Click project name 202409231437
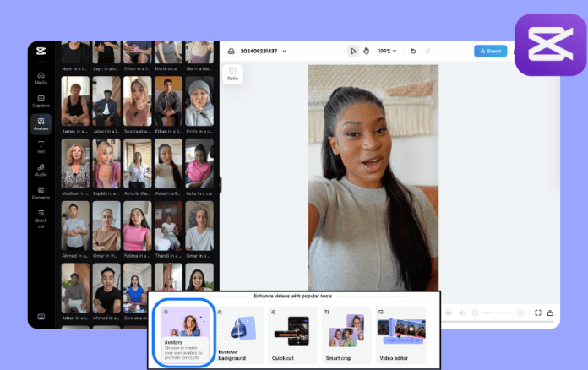The image size is (588, 370). pos(259,51)
